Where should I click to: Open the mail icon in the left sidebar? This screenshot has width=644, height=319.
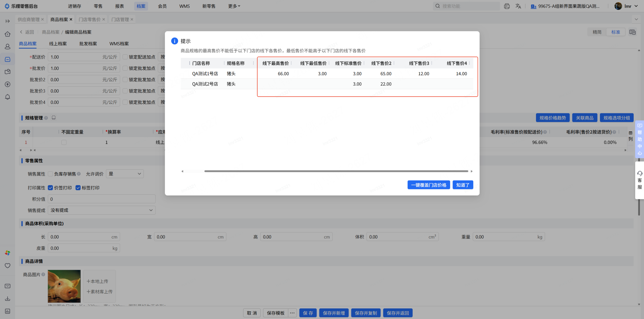[x=8, y=286]
